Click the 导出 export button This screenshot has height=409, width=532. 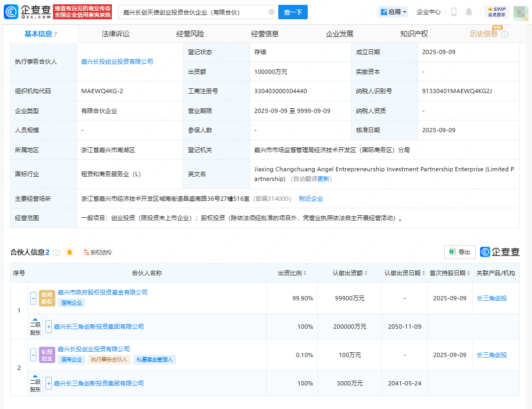coord(460,252)
